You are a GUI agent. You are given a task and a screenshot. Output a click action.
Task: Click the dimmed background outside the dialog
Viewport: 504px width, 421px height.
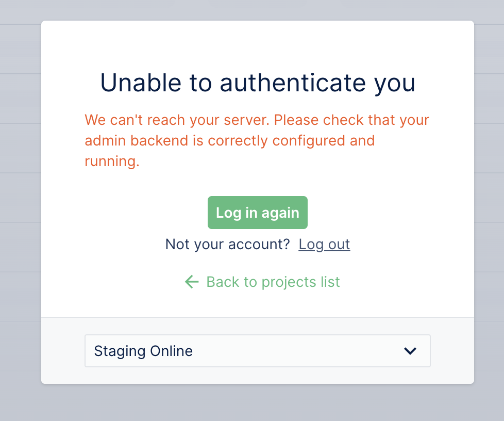click(x=21, y=206)
